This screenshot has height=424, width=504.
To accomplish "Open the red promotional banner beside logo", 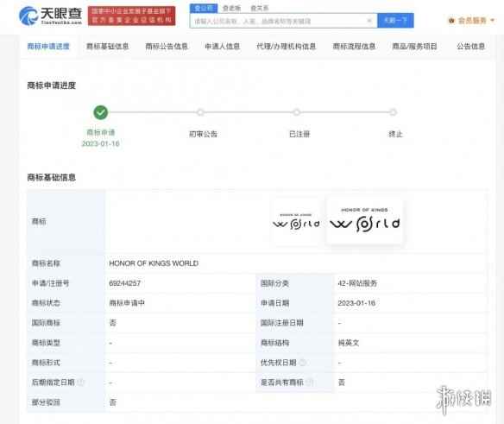I will [132, 16].
